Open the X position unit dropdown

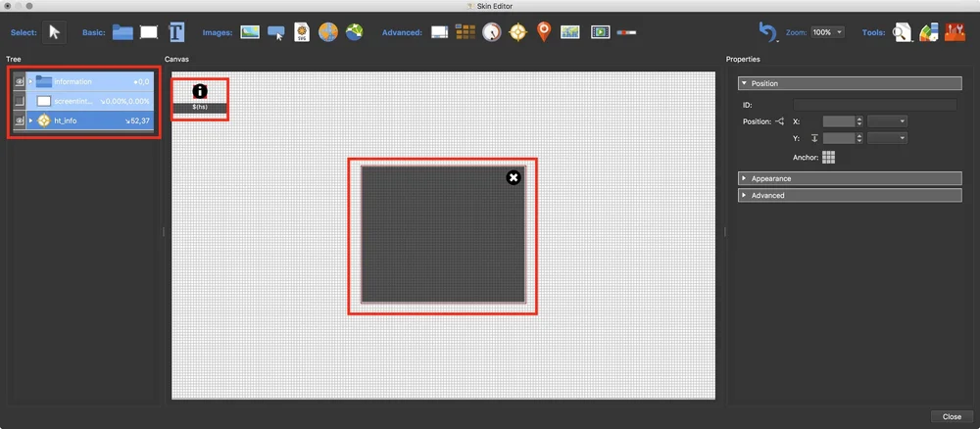pos(888,121)
